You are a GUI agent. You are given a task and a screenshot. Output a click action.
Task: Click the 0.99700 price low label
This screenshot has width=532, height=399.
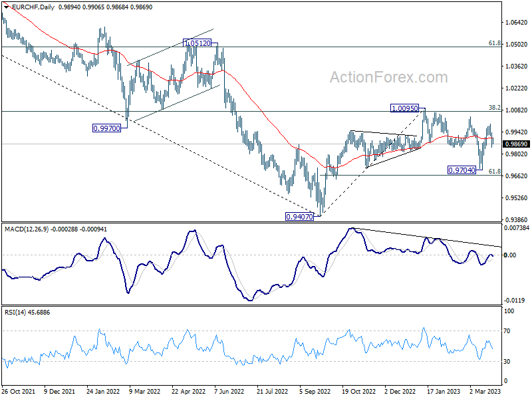106,127
